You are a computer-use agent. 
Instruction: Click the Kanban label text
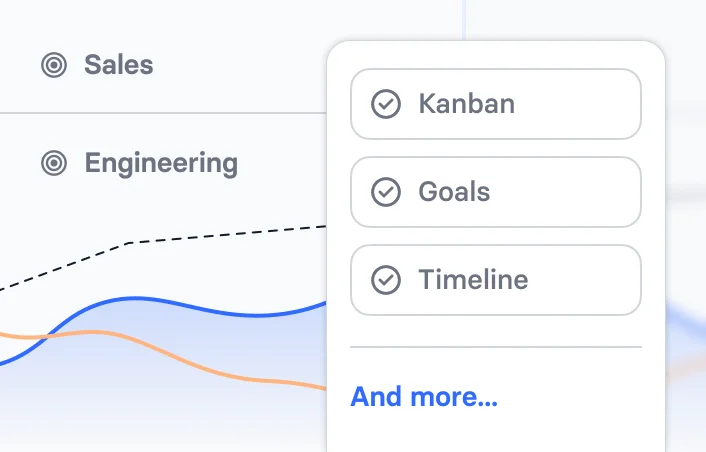pyautogui.click(x=467, y=104)
